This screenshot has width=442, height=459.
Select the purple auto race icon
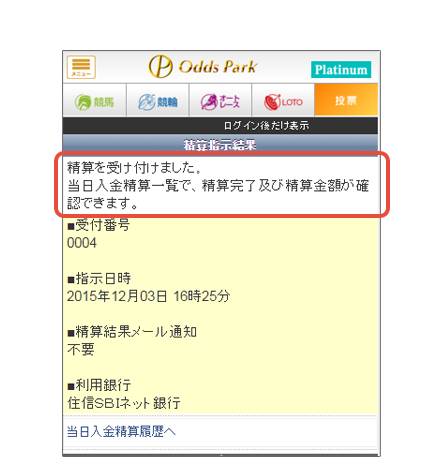(x=209, y=102)
